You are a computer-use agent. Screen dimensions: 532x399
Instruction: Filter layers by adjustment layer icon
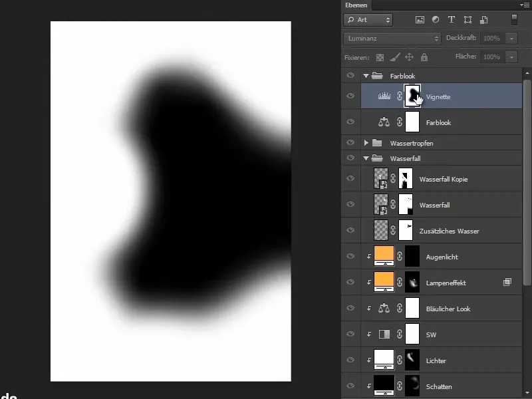[x=436, y=20]
